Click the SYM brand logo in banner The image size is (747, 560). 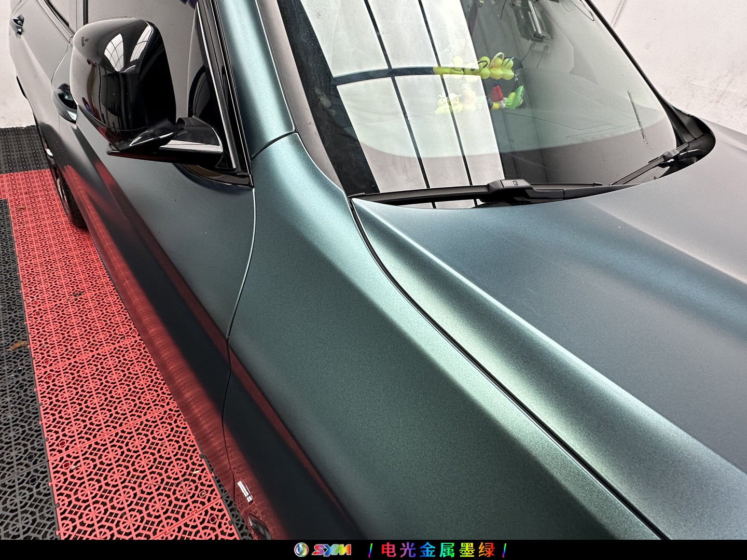click(x=322, y=550)
